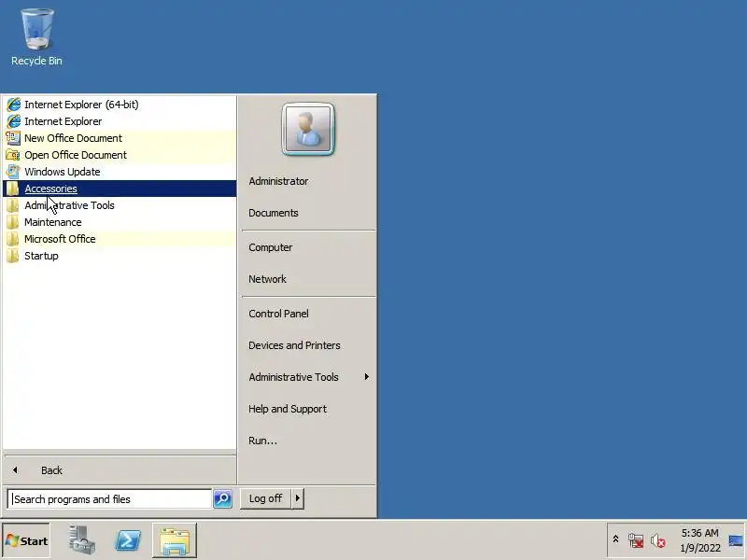Click the user account picture
The height and width of the screenshot is (560, 747).
coord(308,129)
